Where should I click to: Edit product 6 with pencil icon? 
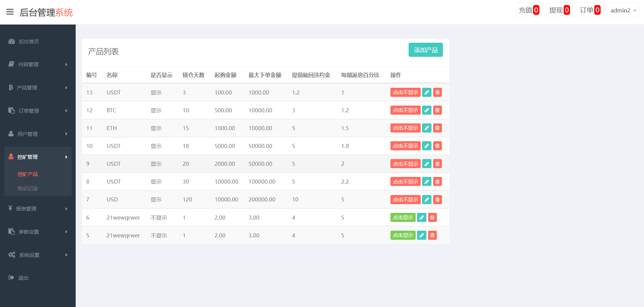coord(421,217)
